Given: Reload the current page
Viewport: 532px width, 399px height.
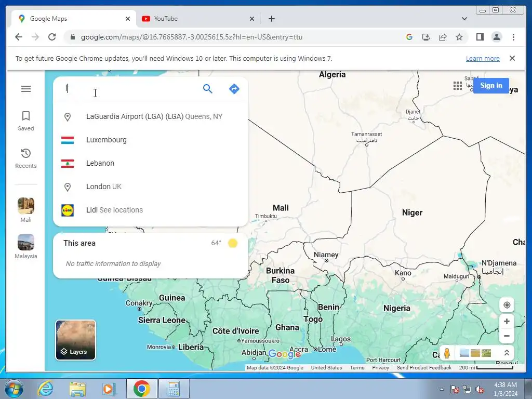Looking at the screenshot, I should pyautogui.click(x=52, y=37).
